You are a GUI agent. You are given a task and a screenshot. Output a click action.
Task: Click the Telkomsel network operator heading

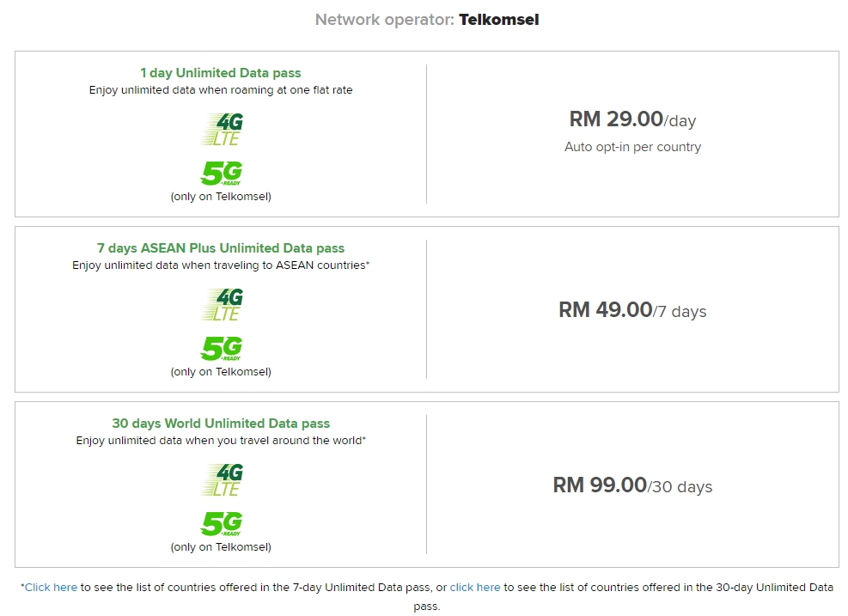pyautogui.click(x=426, y=20)
